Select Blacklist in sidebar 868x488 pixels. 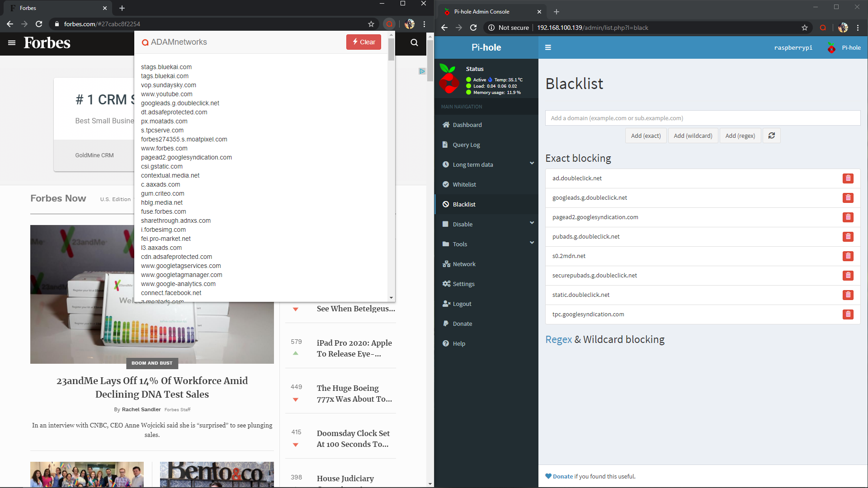486,204
